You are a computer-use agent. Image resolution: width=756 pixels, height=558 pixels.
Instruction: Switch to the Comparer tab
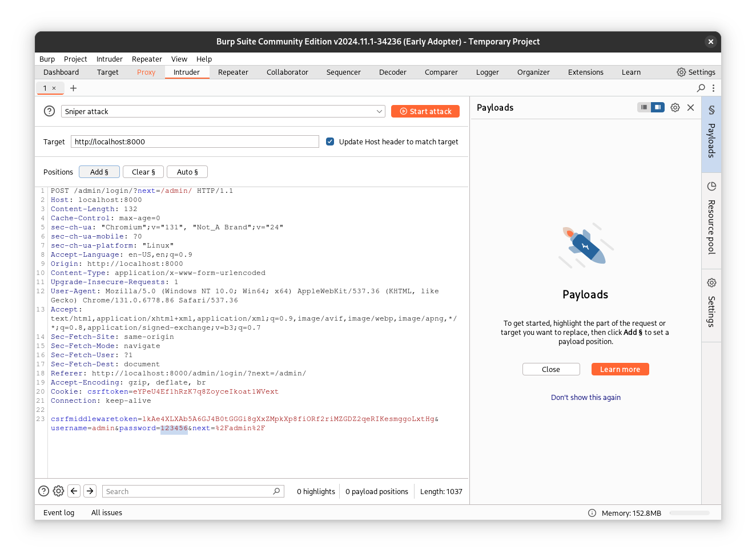(x=441, y=72)
